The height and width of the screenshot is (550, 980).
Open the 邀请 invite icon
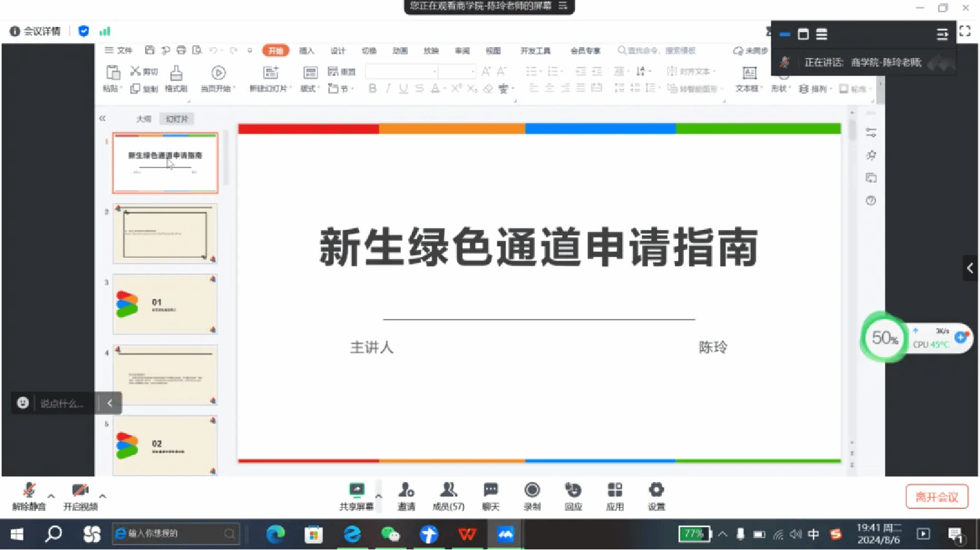[406, 490]
